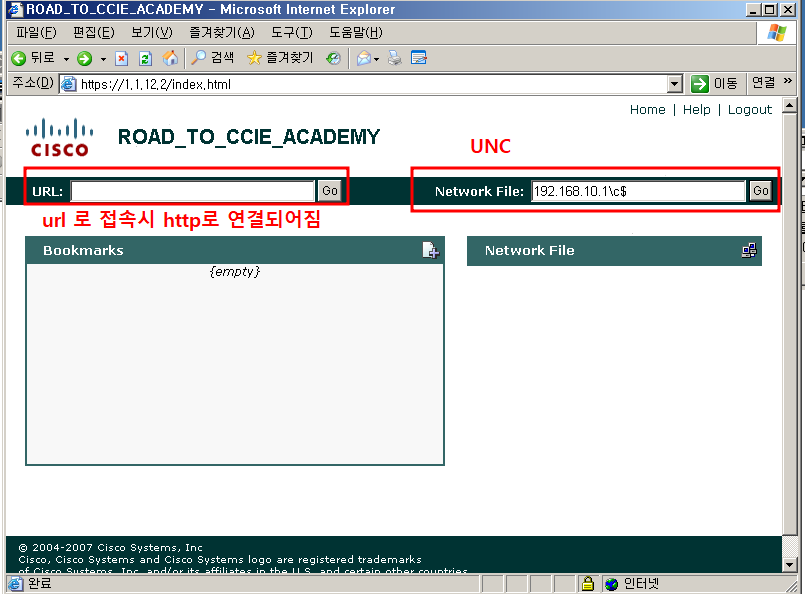Expand the address bar dropdown
This screenshot has height=594, width=805.
675,84
